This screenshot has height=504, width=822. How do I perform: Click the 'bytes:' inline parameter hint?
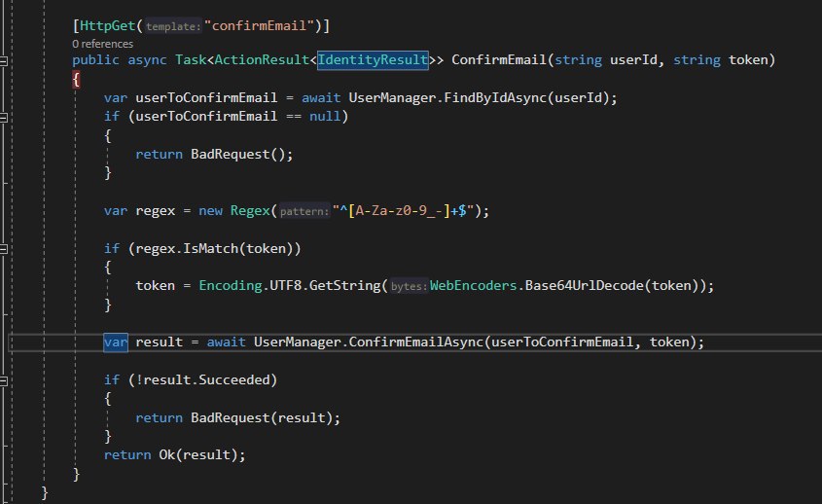pos(409,286)
